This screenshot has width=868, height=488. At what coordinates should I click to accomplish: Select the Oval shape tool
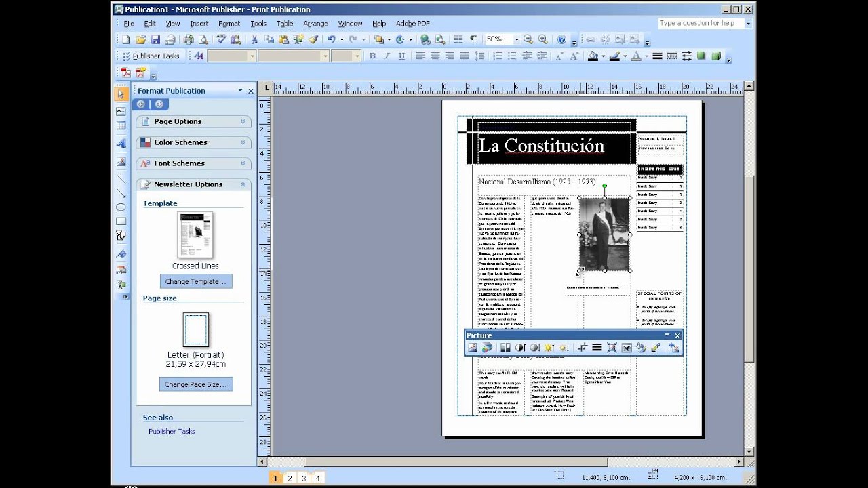click(x=121, y=207)
